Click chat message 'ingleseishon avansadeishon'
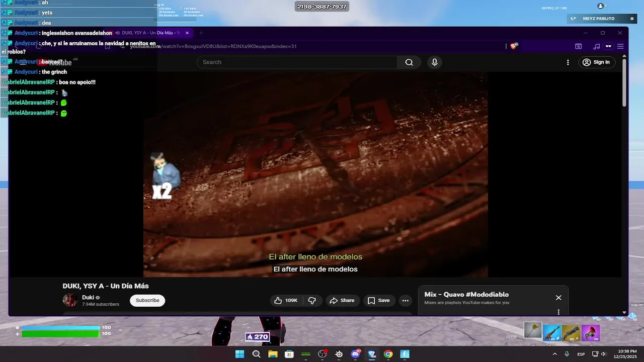Screen dimensions: 644x362 (x=77, y=33)
